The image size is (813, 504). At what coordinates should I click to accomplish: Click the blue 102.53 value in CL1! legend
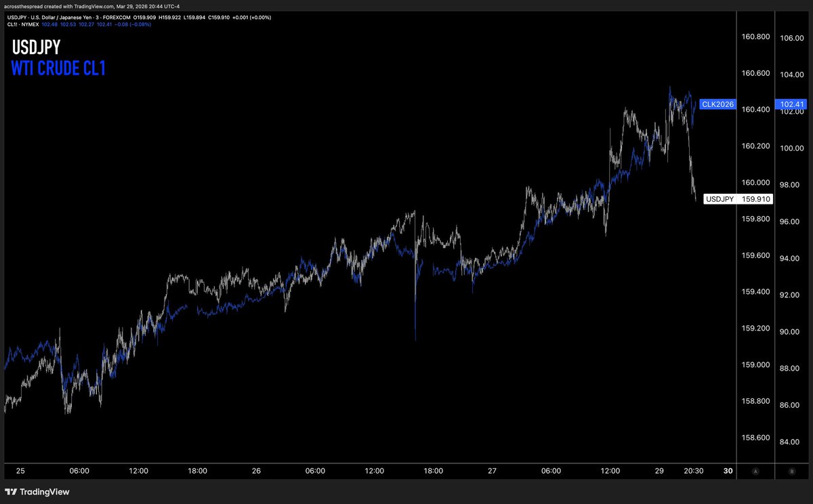(x=68, y=24)
